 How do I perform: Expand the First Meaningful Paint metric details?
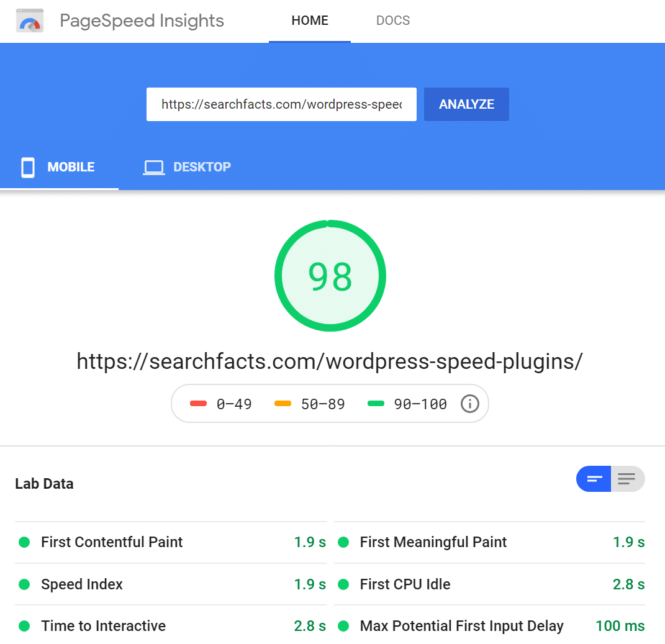click(x=433, y=542)
